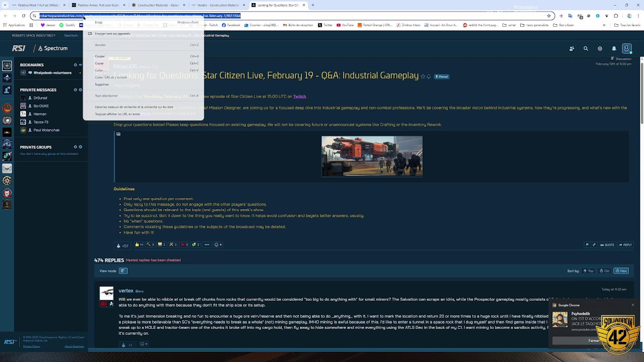This screenshot has width=644, height=362.
Task: Toggle thread notifications bell beside the title
Action: click(x=429, y=76)
